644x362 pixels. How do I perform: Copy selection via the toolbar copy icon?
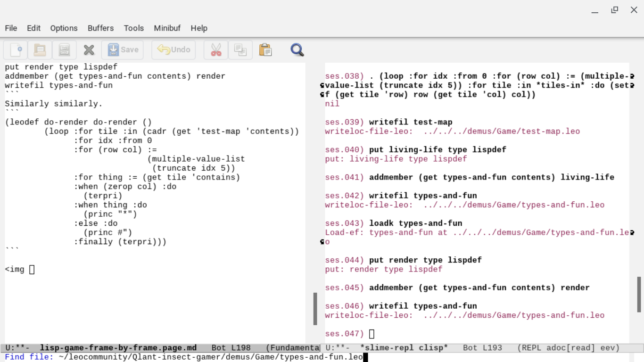tap(240, 50)
